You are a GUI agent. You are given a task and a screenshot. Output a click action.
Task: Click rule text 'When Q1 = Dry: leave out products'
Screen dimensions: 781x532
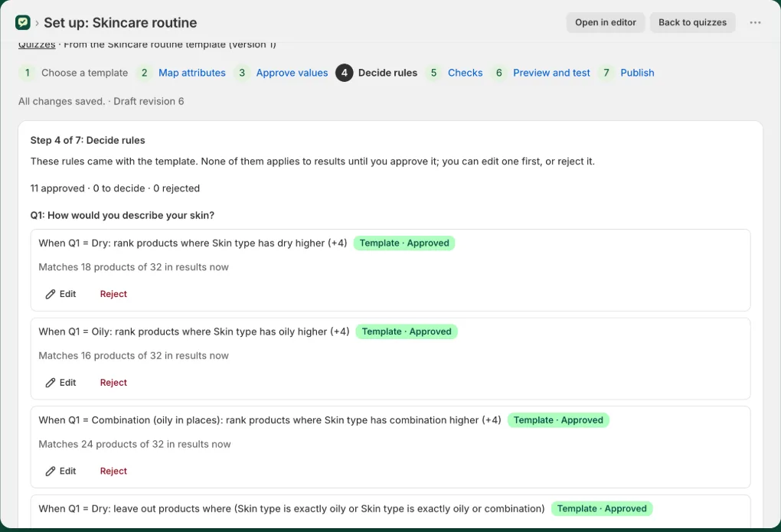292,508
